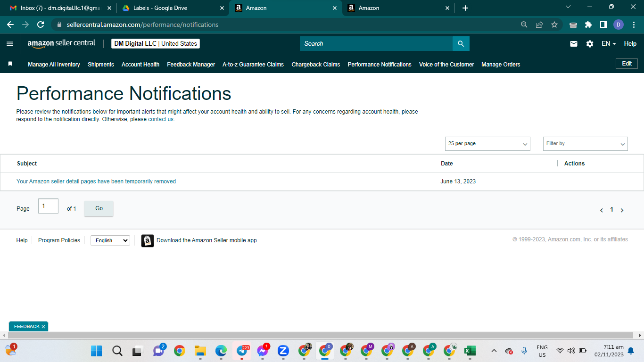The image size is (644, 362).
Task: Dismiss the FEEDBACK widget with its X
Action: 43,326
